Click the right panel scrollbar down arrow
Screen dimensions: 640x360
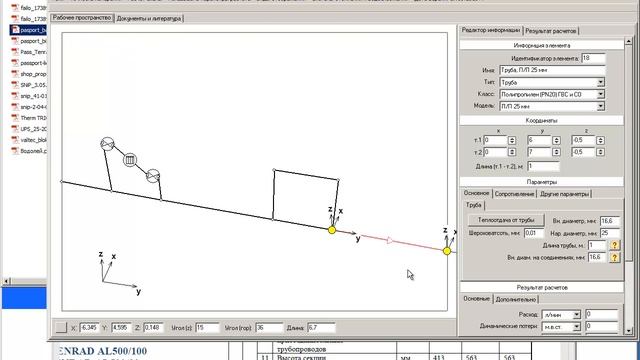(629, 330)
